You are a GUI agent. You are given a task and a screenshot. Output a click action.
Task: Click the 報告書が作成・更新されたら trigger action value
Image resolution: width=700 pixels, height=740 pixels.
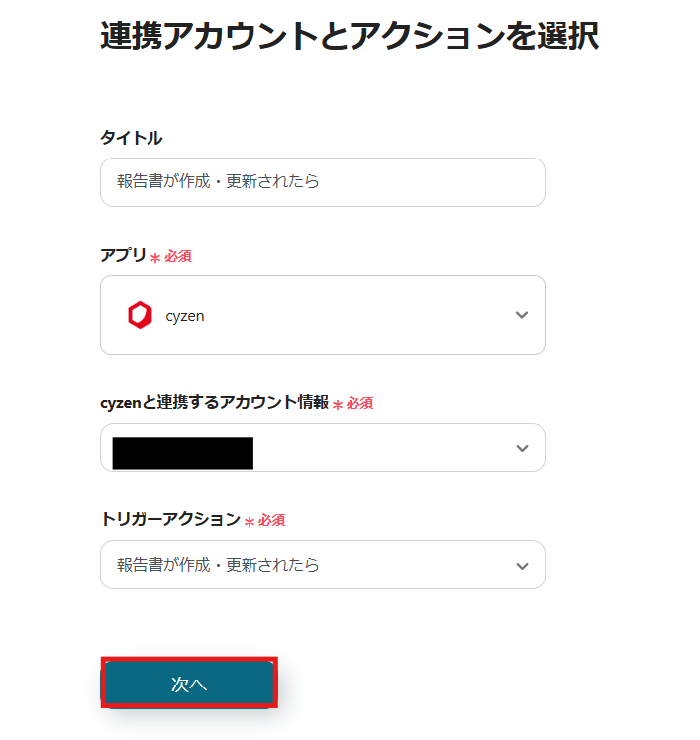click(218, 565)
